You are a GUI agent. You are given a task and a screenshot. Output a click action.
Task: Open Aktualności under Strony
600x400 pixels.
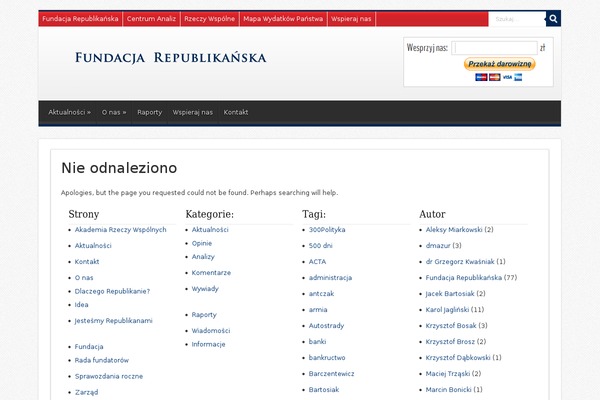(93, 246)
